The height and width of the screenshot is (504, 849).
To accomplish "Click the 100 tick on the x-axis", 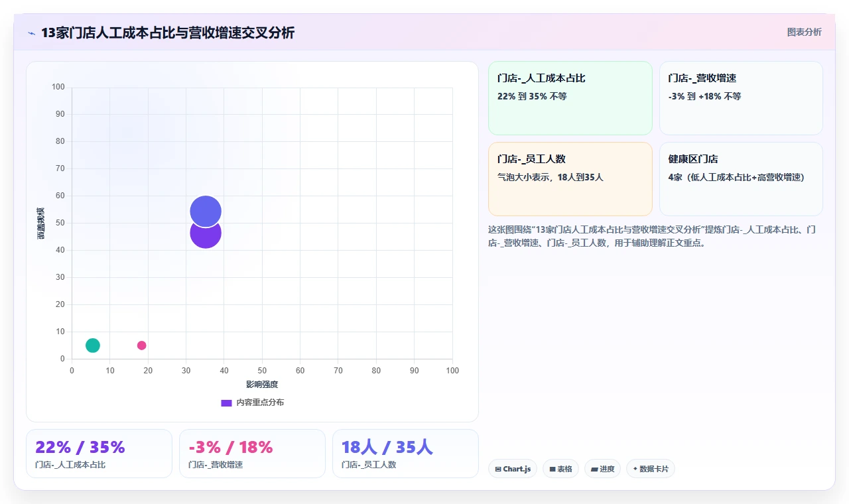I will click(452, 371).
